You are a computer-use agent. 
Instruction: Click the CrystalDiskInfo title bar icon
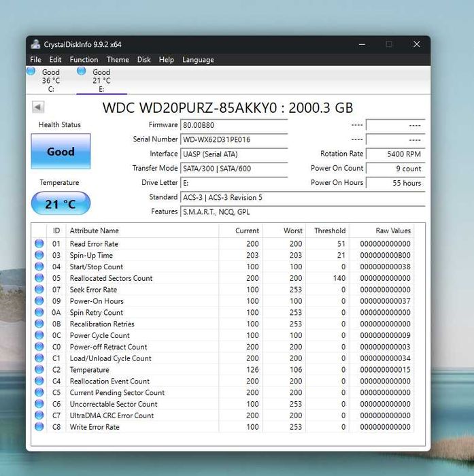35,44
